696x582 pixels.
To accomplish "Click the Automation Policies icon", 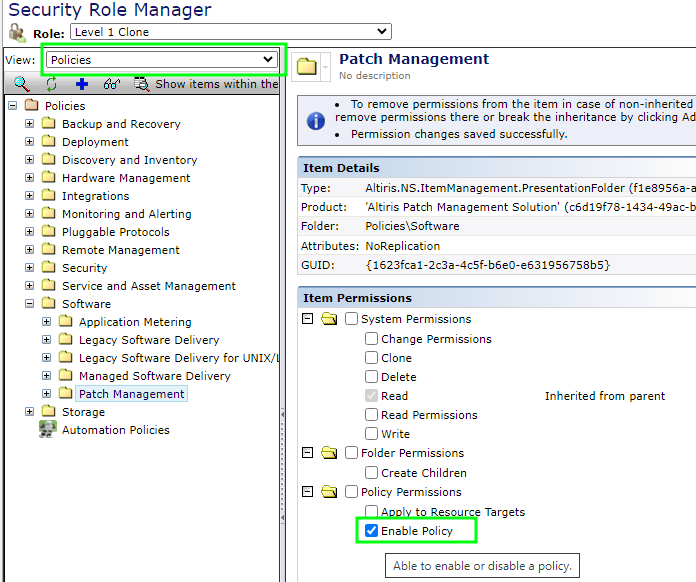I will click(x=47, y=429).
